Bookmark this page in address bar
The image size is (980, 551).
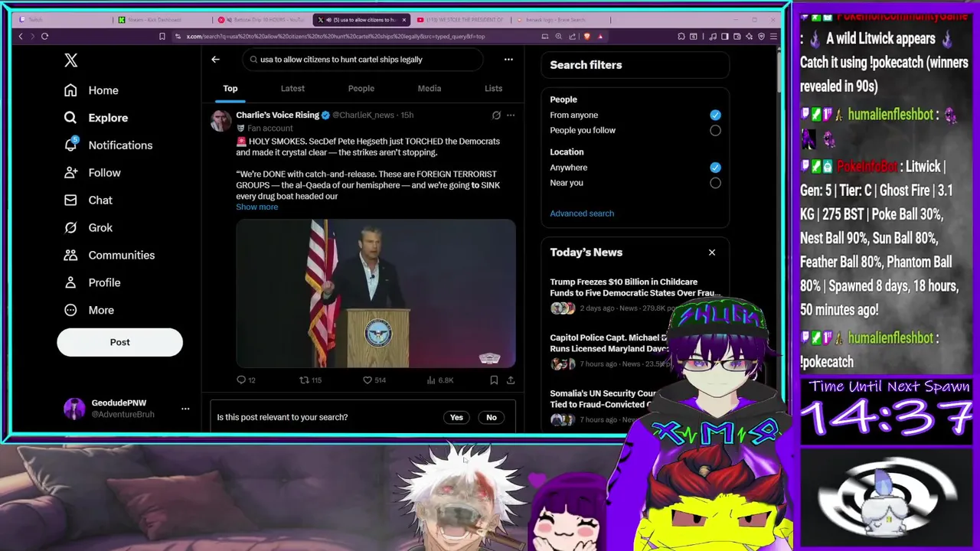point(162,36)
